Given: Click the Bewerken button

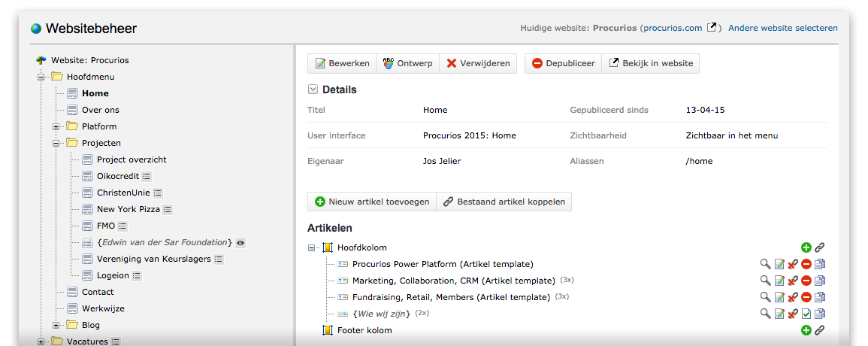Looking at the screenshot, I should coord(342,63).
